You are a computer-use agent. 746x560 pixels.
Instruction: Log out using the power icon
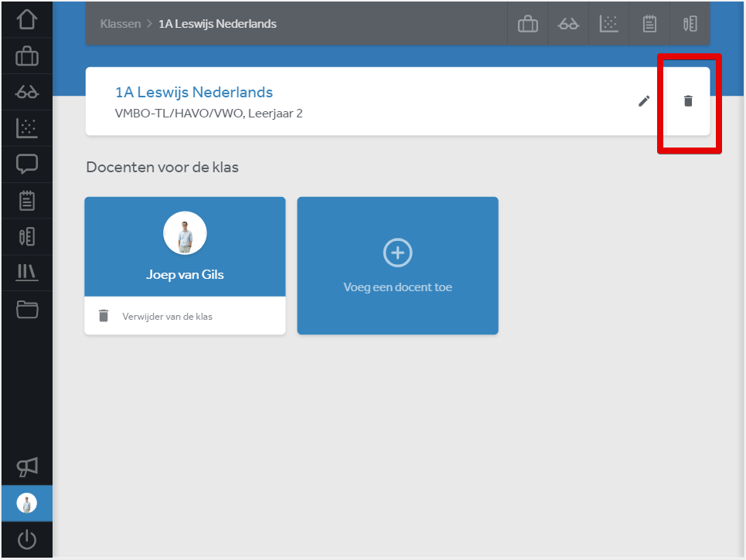tap(26, 540)
